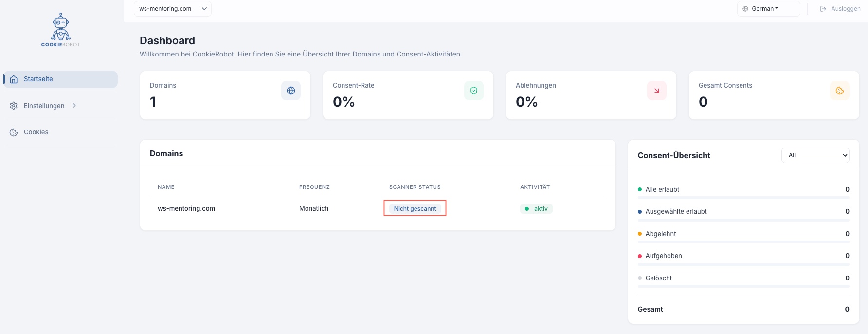Viewport: 868px width, 334px height.
Task: Log out using the Ausloggen link
Action: tap(840, 9)
